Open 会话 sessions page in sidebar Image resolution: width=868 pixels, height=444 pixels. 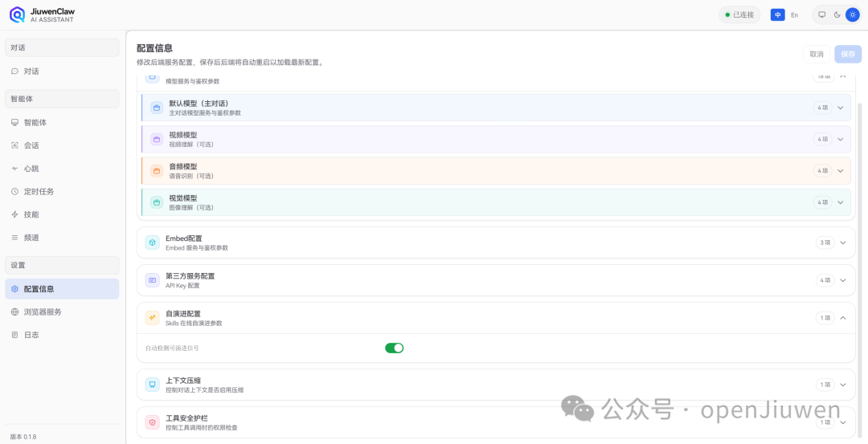coord(62,145)
